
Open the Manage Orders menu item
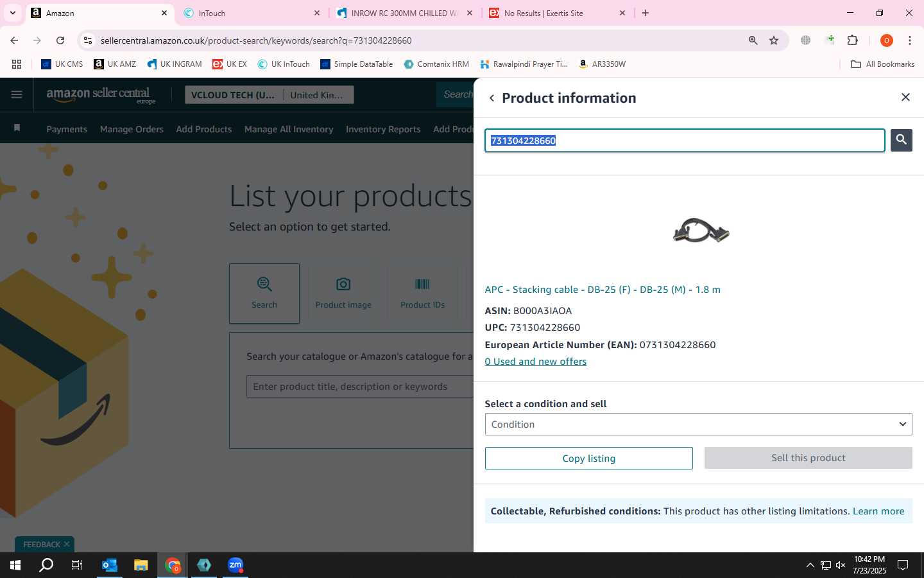pos(132,129)
